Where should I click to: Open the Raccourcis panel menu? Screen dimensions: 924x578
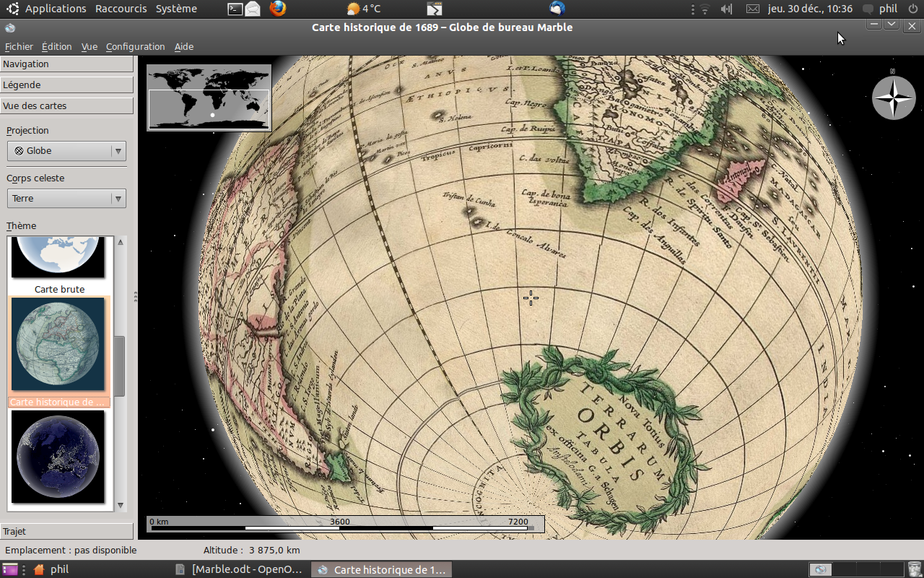pyautogui.click(x=121, y=9)
